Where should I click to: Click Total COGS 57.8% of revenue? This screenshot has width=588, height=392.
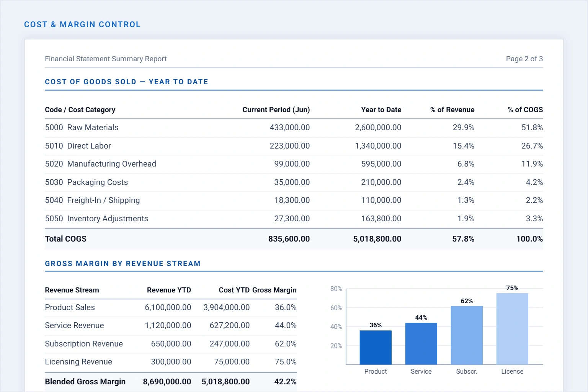pos(463,239)
